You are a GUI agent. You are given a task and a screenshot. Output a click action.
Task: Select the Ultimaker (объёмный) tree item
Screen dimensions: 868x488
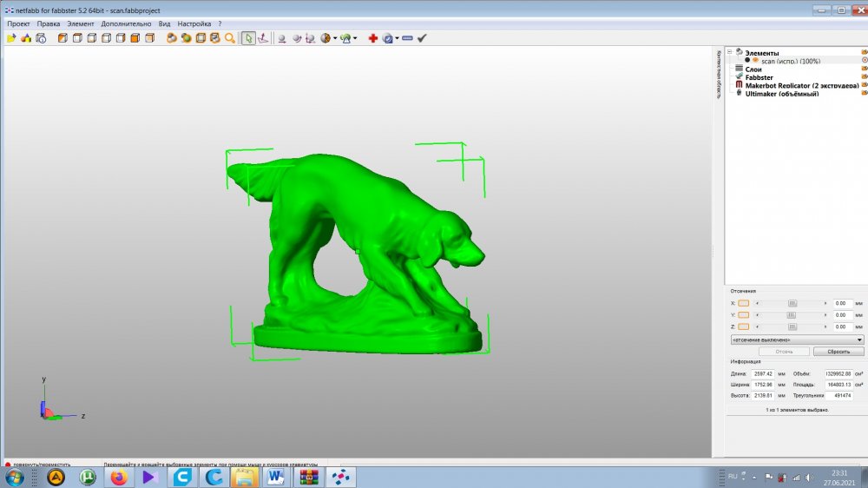[x=782, y=94]
